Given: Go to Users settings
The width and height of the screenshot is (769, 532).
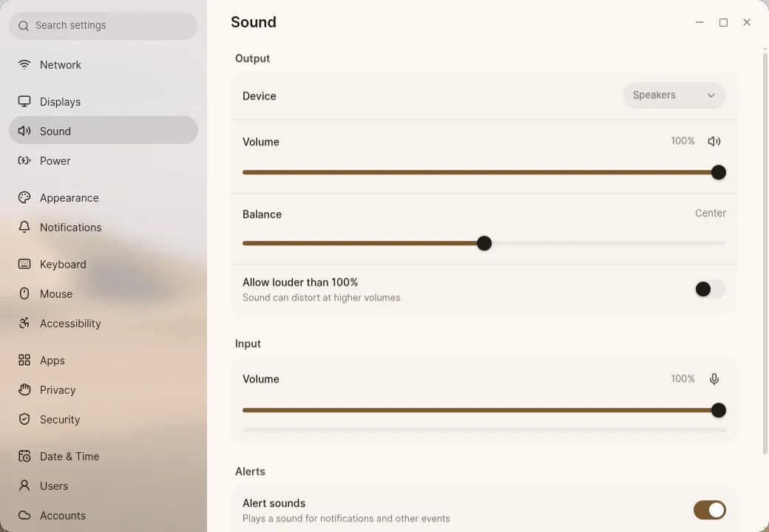Looking at the screenshot, I should pyautogui.click(x=104, y=486).
